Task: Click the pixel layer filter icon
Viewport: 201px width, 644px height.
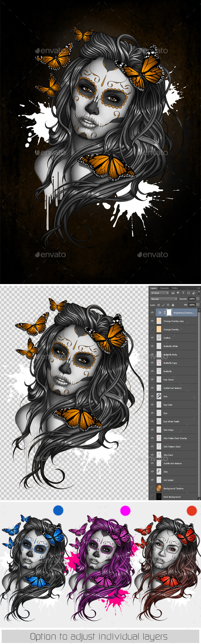Action: point(173,293)
